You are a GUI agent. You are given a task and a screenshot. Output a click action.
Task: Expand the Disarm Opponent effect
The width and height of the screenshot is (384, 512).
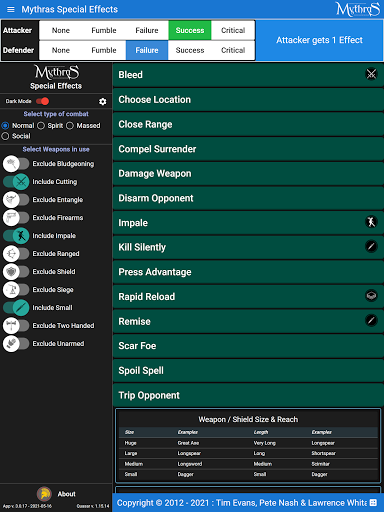click(248, 198)
